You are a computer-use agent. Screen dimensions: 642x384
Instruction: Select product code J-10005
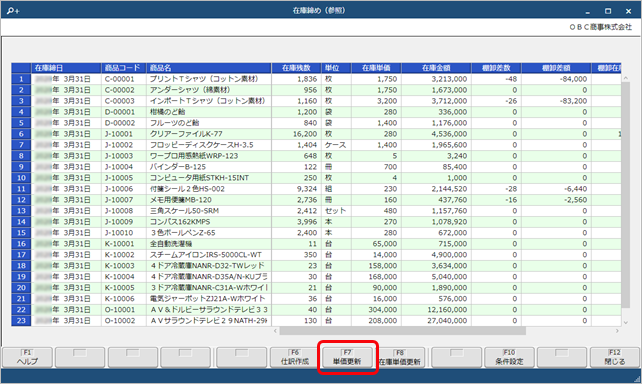tap(119, 178)
